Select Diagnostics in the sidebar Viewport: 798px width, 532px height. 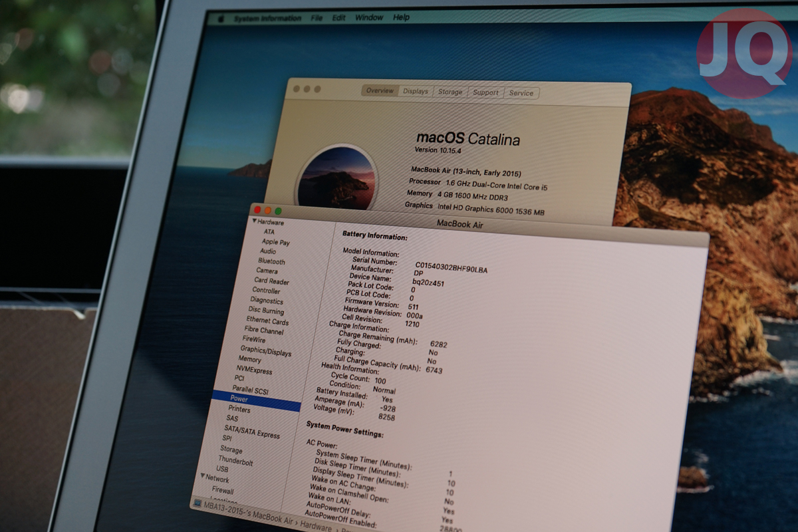(x=267, y=301)
